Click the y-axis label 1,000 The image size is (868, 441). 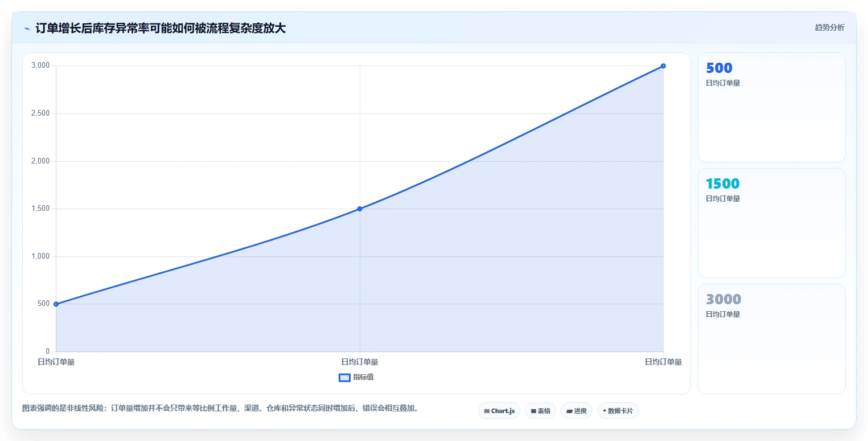(40, 256)
